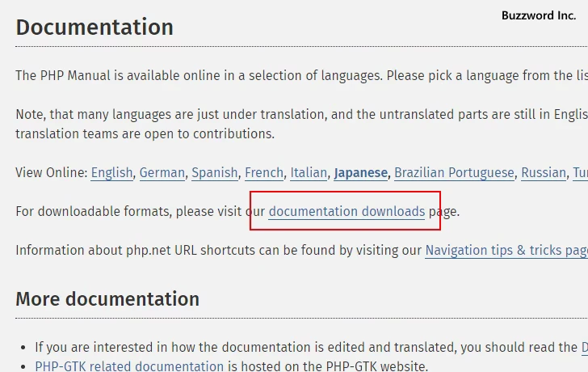The image size is (588, 372).
Task: Open Navigation tips & tricks page link
Action: pyautogui.click(x=506, y=251)
